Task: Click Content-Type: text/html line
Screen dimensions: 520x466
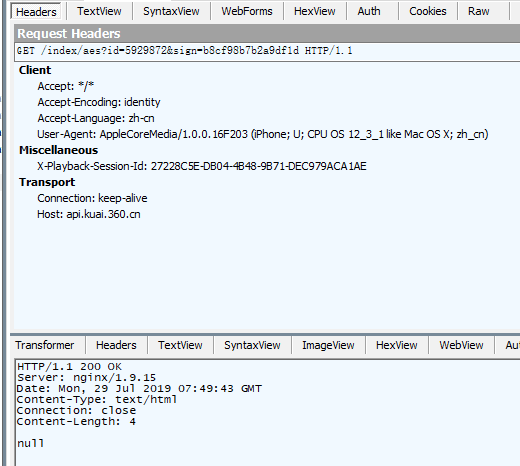Action: point(97,400)
